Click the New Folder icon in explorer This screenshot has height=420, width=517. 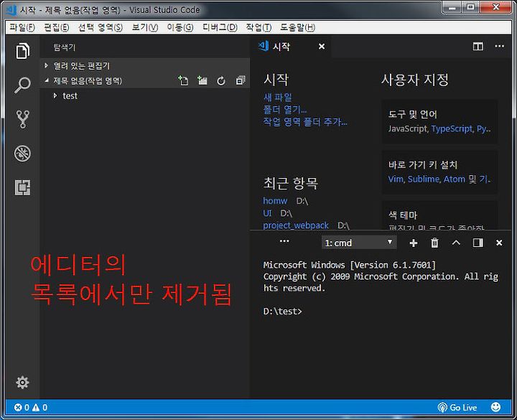click(202, 80)
